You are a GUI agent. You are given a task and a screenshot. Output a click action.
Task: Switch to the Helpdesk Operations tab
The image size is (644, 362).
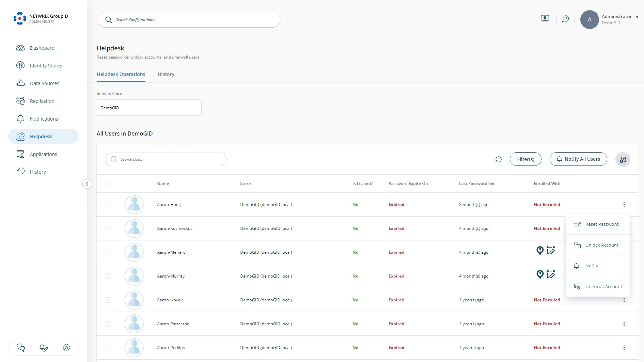point(121,74)
